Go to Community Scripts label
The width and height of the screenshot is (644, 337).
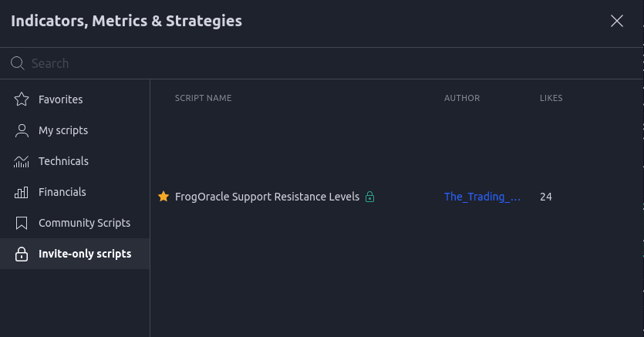point(85,223)
